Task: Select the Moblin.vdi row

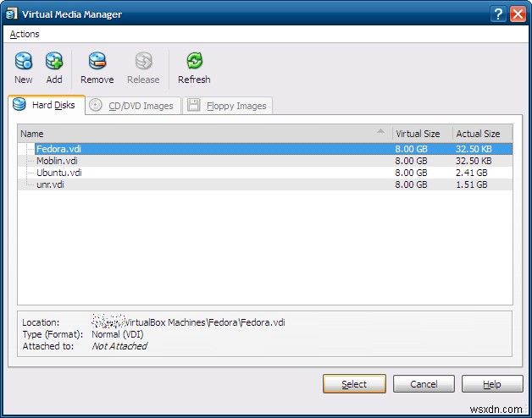Action: 265,161
